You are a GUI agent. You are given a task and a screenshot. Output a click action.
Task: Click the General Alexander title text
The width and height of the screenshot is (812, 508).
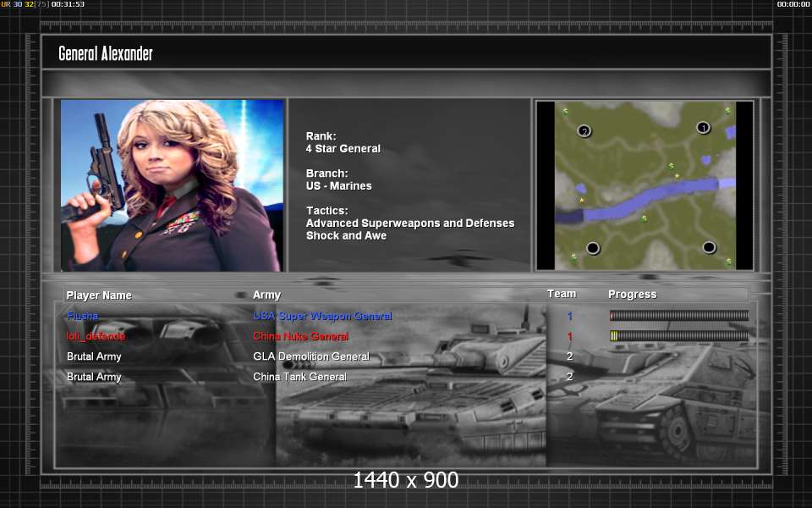(106, 53)
